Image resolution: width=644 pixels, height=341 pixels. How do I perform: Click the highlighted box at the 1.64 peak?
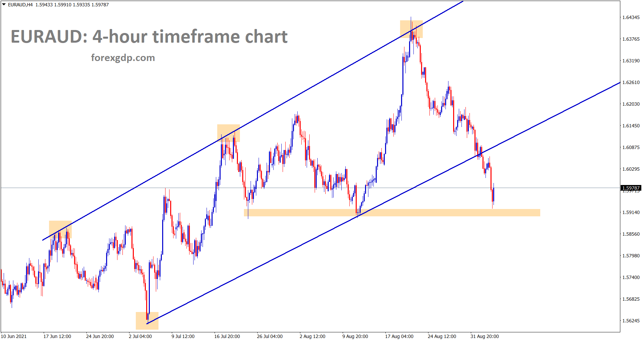click(411, 29)
